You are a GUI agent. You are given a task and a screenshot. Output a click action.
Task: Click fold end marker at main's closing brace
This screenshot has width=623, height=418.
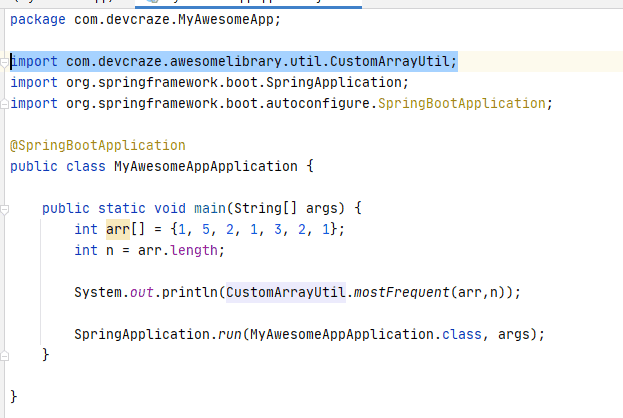[6, 355]
